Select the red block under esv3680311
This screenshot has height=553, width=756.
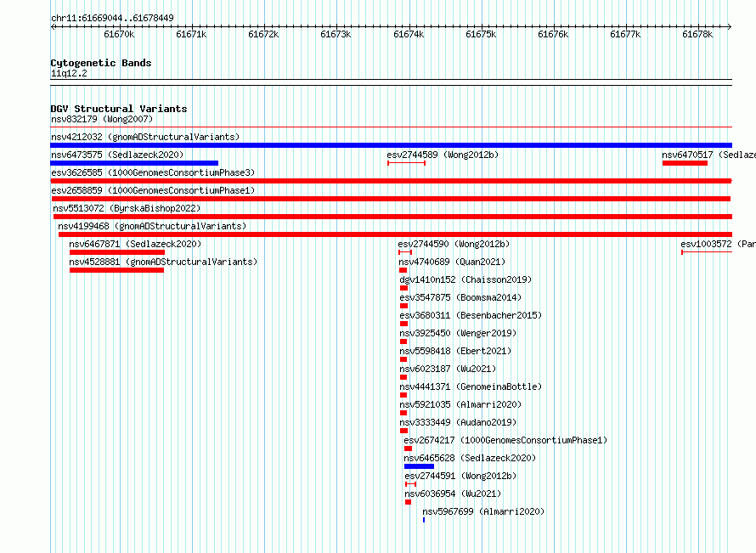click(404, 324)
